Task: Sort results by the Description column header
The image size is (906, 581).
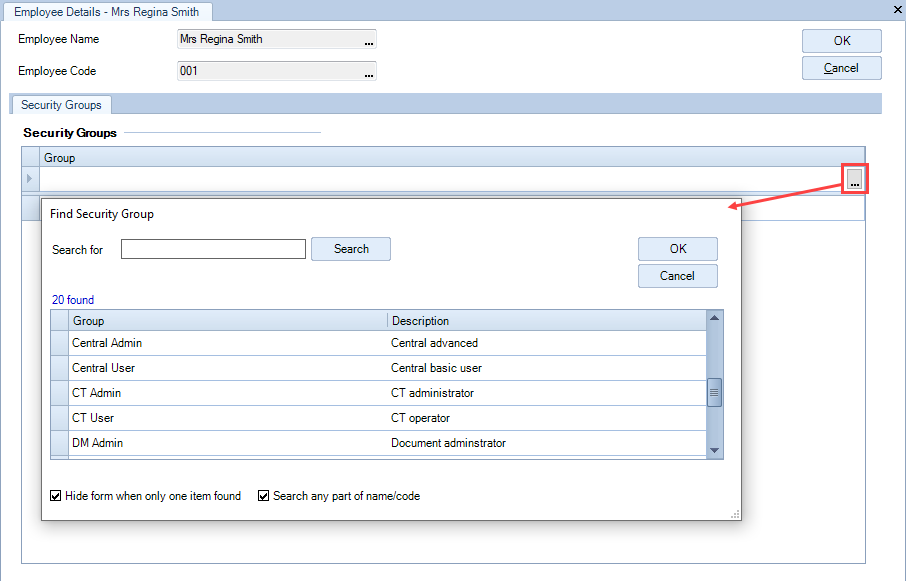Action: point(547,321)
